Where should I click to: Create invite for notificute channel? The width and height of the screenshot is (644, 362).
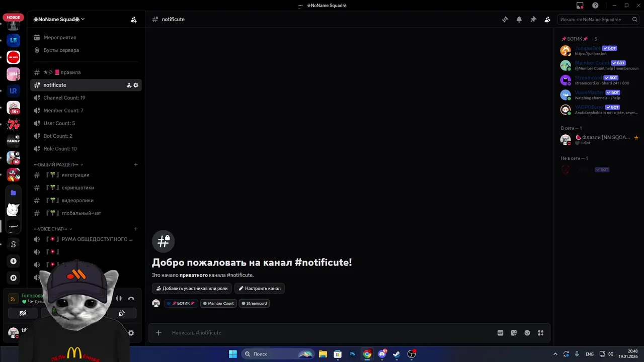click(x=129, y=85)
